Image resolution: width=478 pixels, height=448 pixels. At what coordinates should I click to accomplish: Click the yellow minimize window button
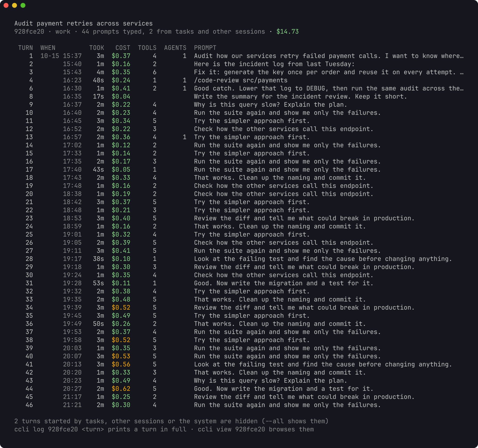click(x=14, y=5)
